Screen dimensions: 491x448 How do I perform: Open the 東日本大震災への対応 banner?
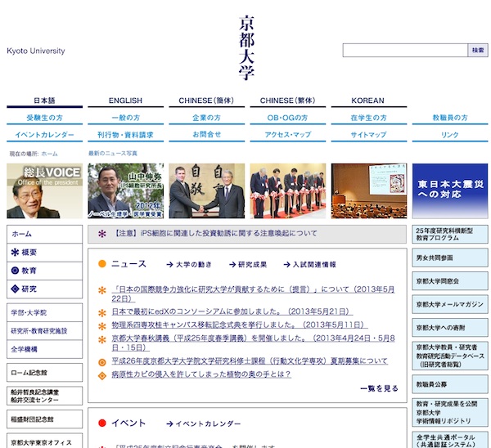[449, 191]
